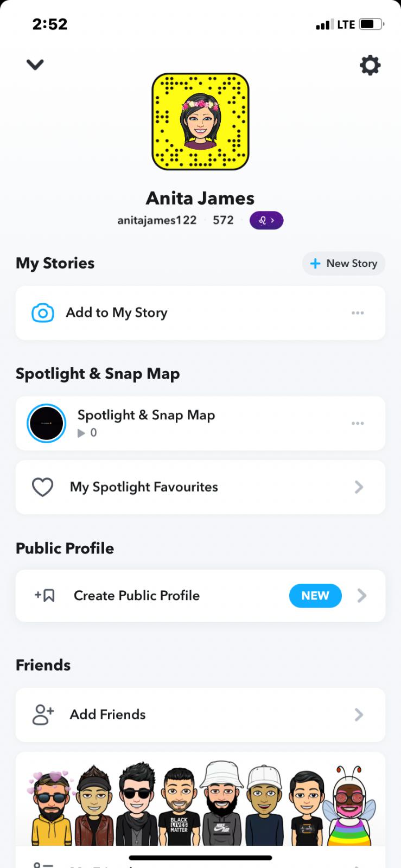Tap the Add Friends person-plus icon

click(43, 714)
